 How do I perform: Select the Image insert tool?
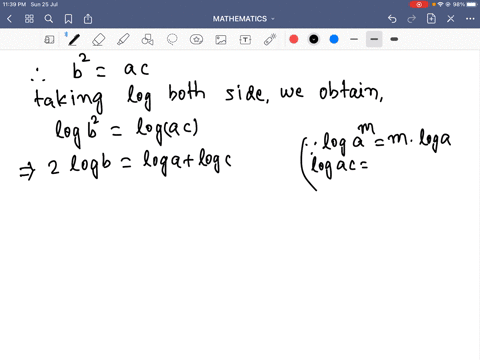click(x=221, y=40)
